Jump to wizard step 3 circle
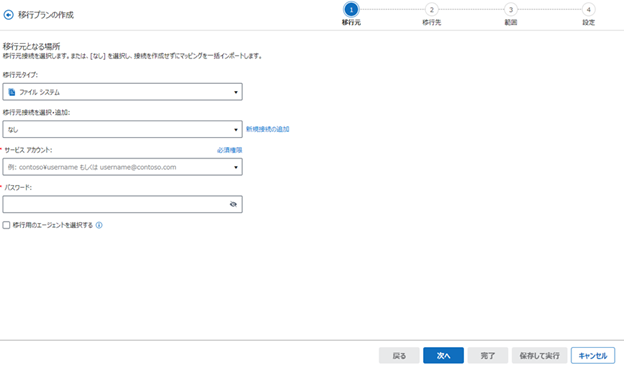The width and height of the screenshot is (624, 366). click(x=511, y=10)
